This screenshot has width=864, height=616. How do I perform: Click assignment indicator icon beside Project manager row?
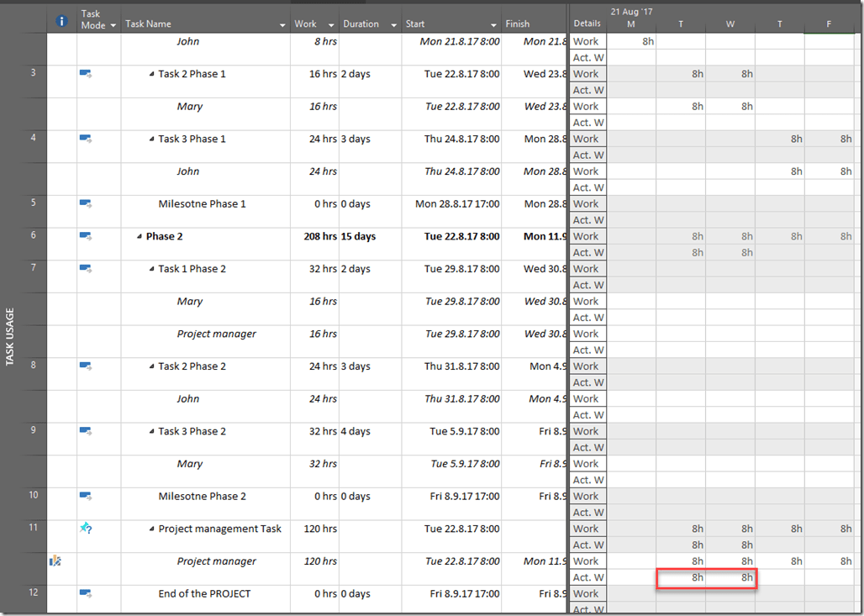coord(55,561)
